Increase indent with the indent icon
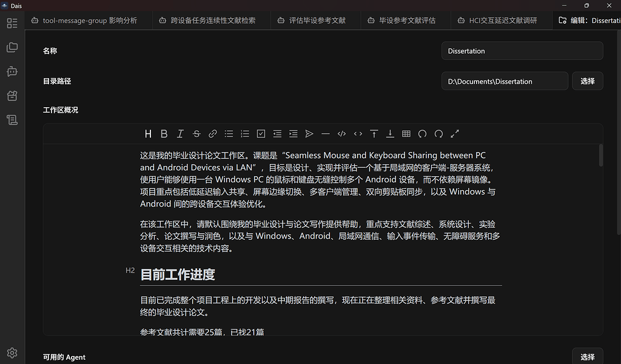This screenshot has width=621, height=364. pos(293,134)
